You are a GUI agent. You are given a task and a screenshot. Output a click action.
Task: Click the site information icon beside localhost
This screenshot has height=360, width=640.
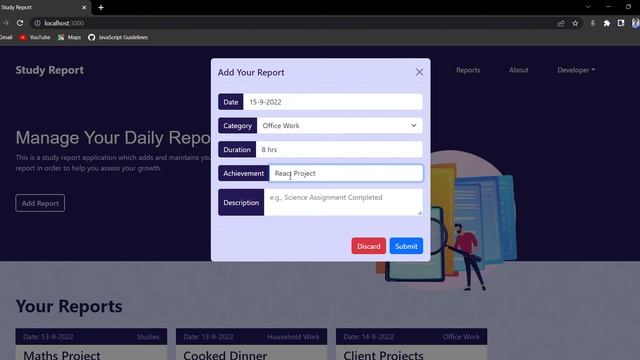point(37,23)
